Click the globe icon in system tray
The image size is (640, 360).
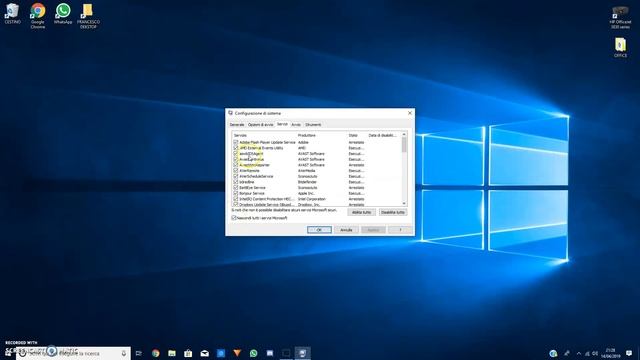tap(553, 353)
